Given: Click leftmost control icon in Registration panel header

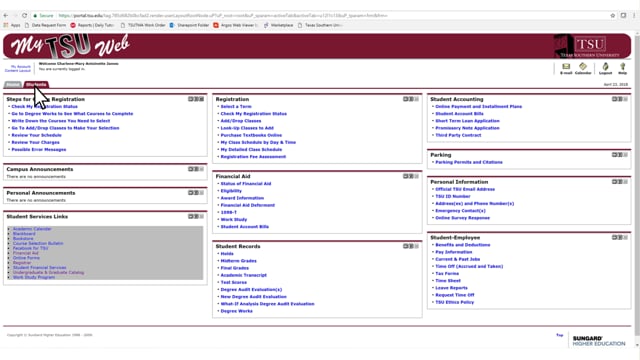Looking at the screenshot, I should click(x=405, y=99).
